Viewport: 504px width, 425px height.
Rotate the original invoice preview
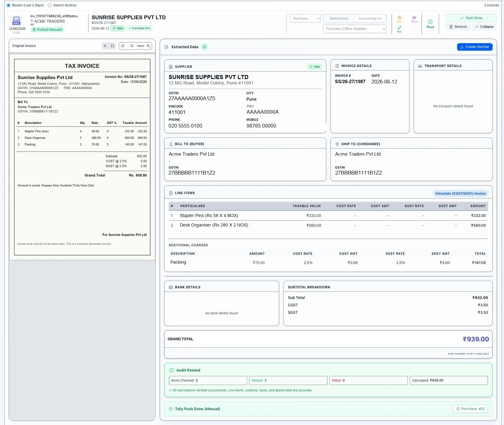click(123, 46)
